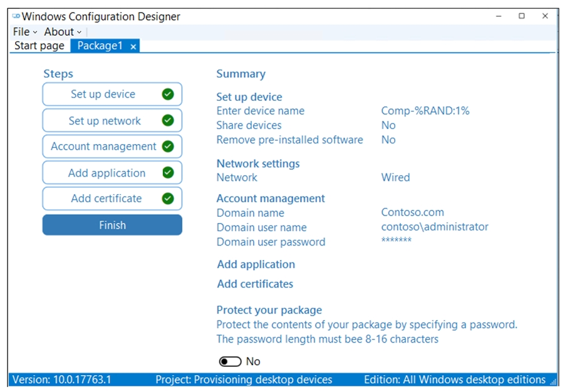Click the Share devices No value
This screenshot has height=392, width=565.
coord(388,125)
